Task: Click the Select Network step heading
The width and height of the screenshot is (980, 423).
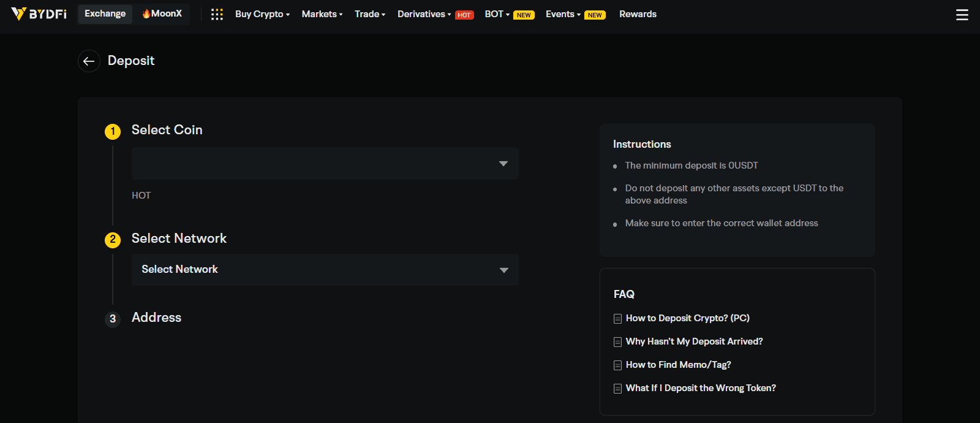Action: [x=179, y=238]
